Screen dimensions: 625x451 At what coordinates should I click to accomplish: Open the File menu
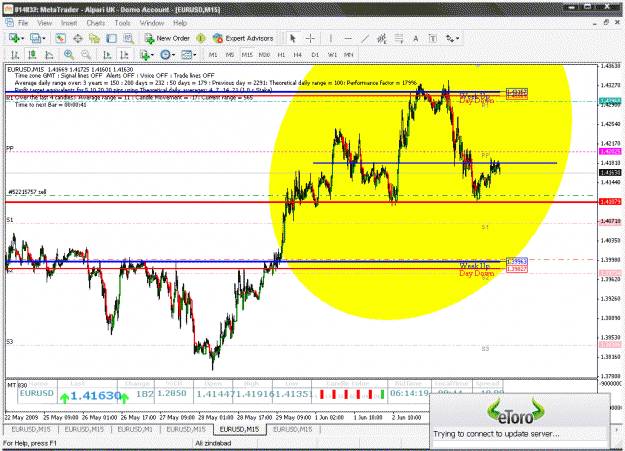[x=23, y=23]
